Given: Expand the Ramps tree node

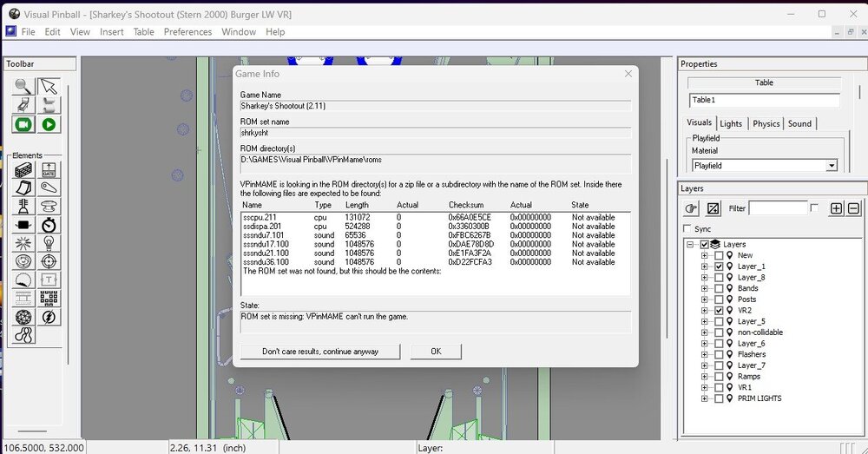Looking at the screenshot, I should coord(704,377).
